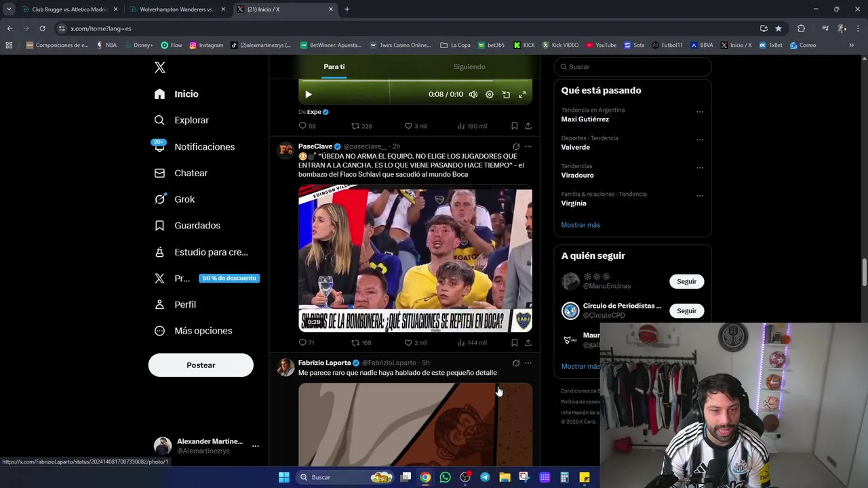The width and height of the screenshot is (868, 488).
Task: Switch to Club Brugge vs. Atletico browser tab
Action: 68,9
